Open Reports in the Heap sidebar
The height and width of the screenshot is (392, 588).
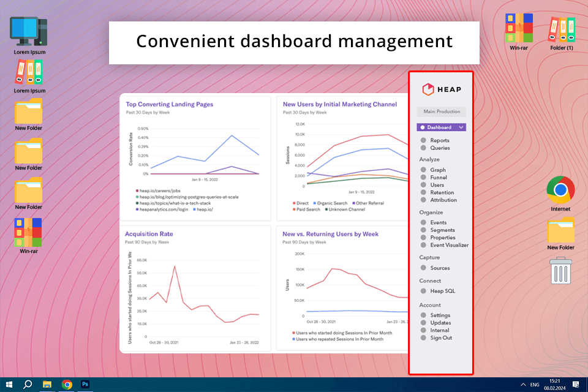click(440, 140)
